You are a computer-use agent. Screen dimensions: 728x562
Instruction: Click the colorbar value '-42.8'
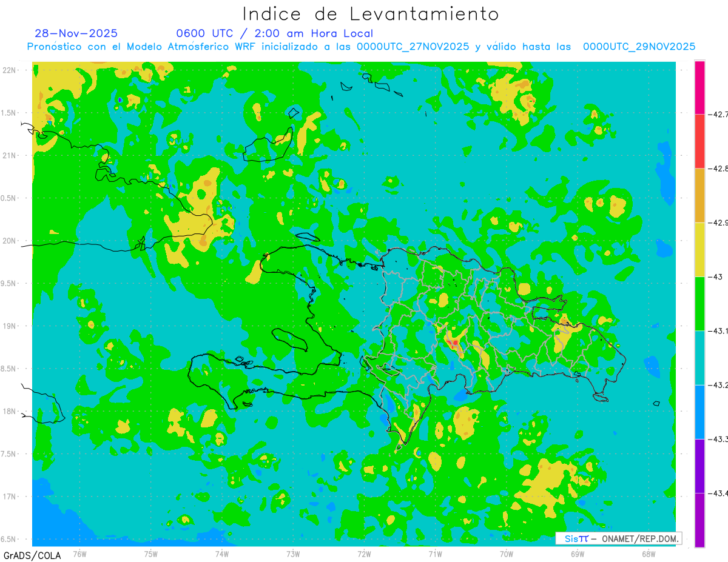point(718,169)
